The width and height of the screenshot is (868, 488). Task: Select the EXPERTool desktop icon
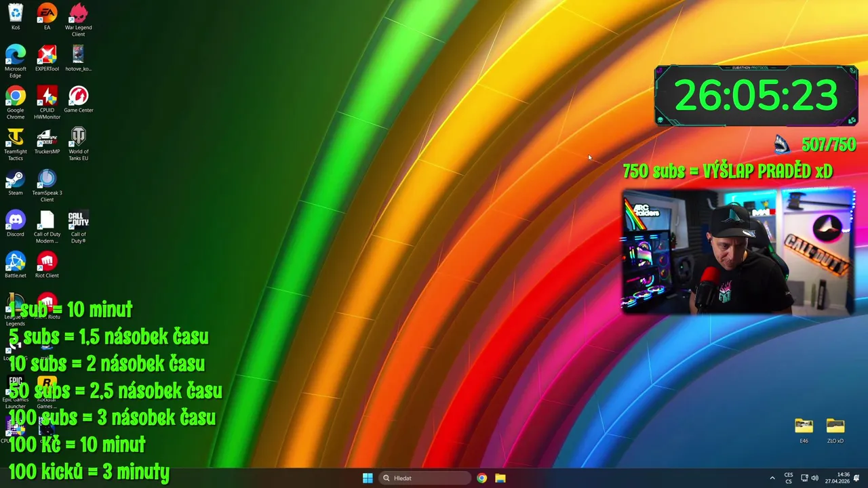(x=47, y=58)
